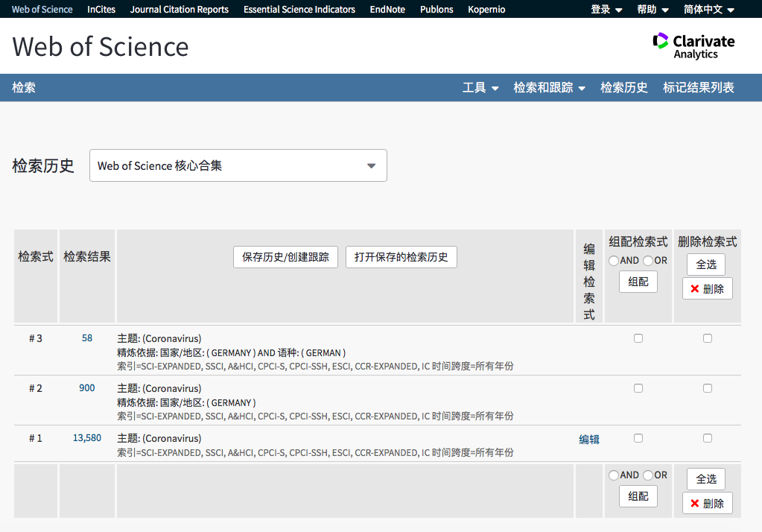
Task: Select the top AND radio button
Action: coord(614,261)
